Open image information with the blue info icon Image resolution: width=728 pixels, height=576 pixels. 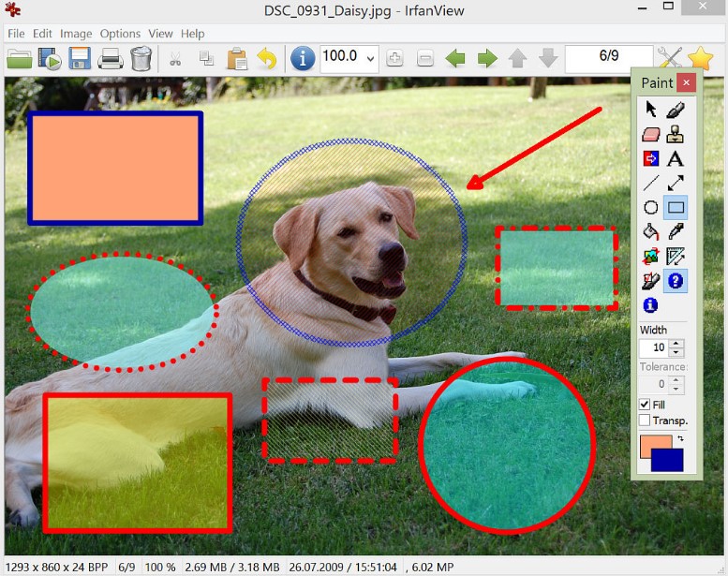(x=302, y=59)
